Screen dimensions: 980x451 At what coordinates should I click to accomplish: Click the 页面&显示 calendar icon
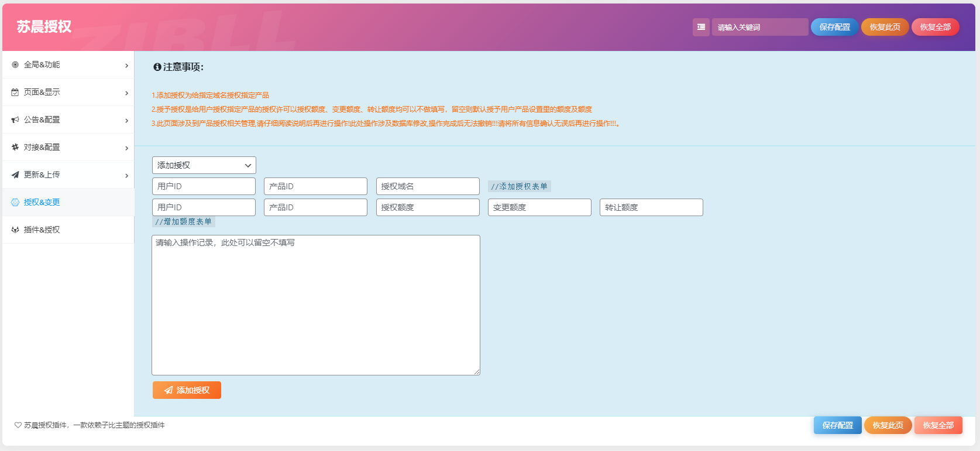click(x=15, y=92)
